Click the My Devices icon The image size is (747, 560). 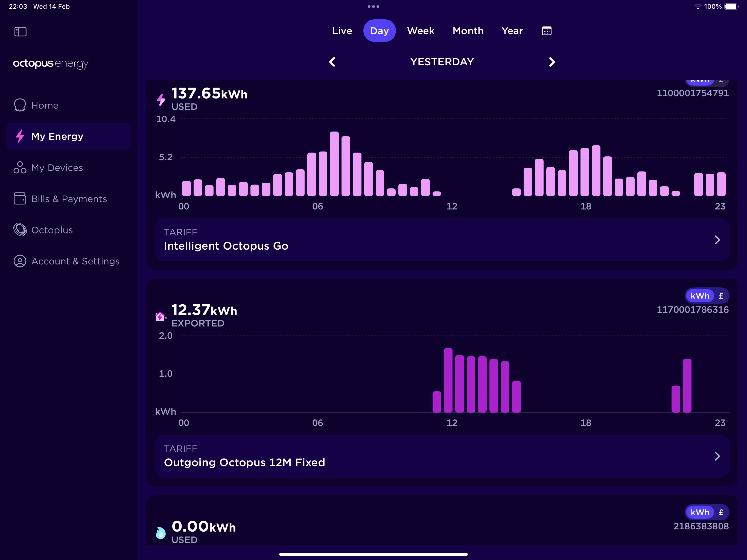pyautogui.click(x=20, y=168)
